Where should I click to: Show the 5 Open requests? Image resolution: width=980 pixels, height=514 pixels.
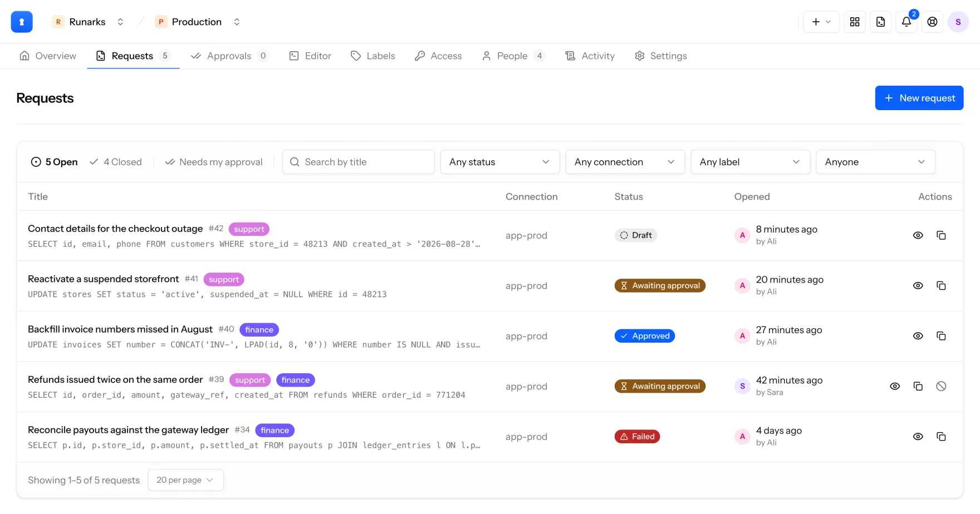pyautogui.click(x=54, y=162)
